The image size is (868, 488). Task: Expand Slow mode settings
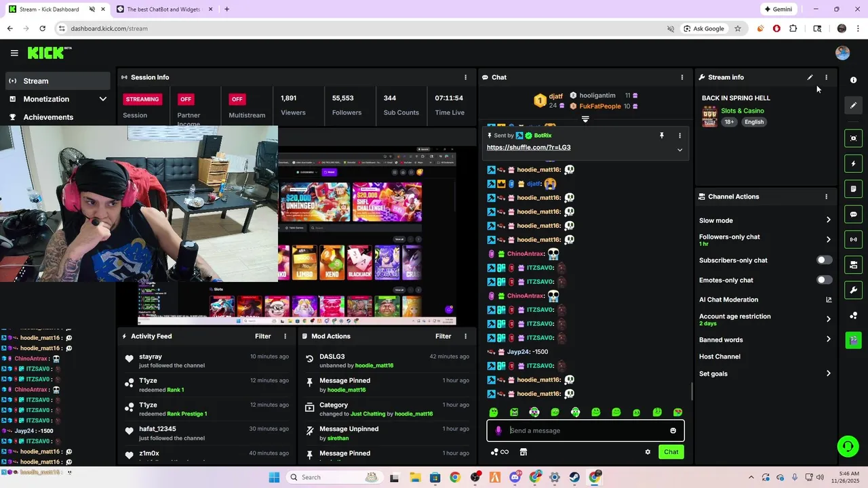click(828, 220)
